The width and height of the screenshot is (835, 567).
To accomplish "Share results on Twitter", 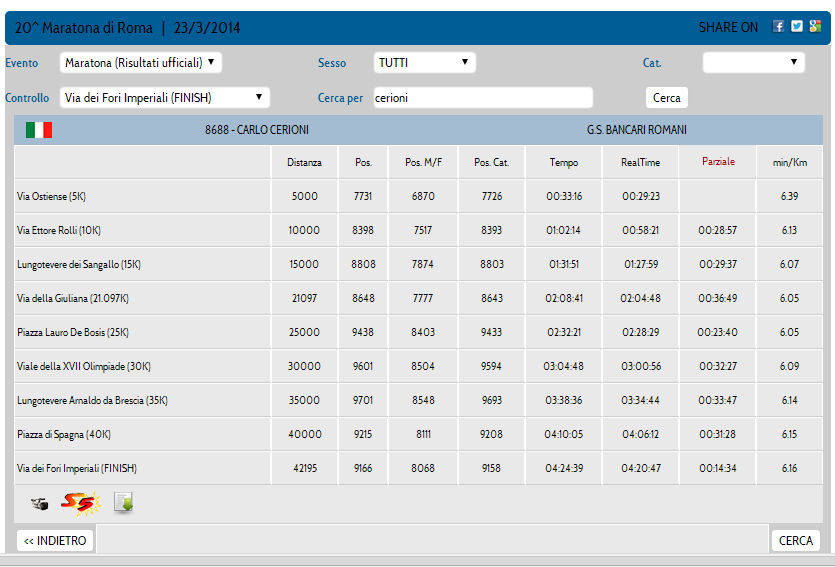I will pyautogui.click(x=797, y=27).
